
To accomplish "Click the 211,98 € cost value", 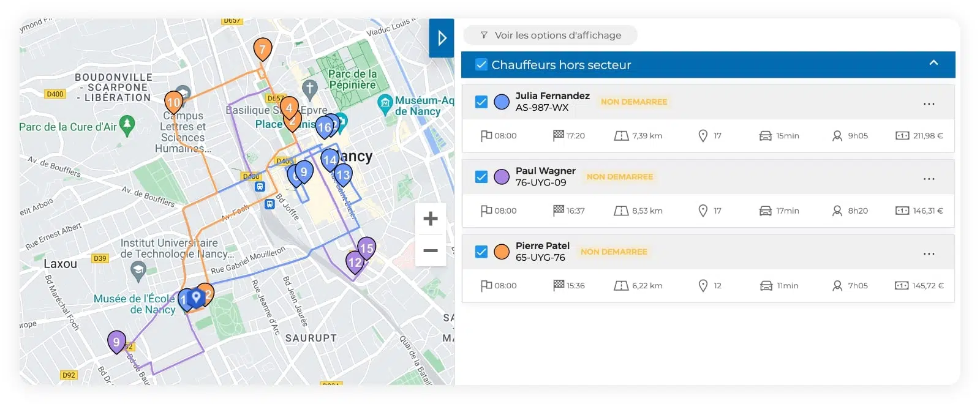I will [928, 136].
